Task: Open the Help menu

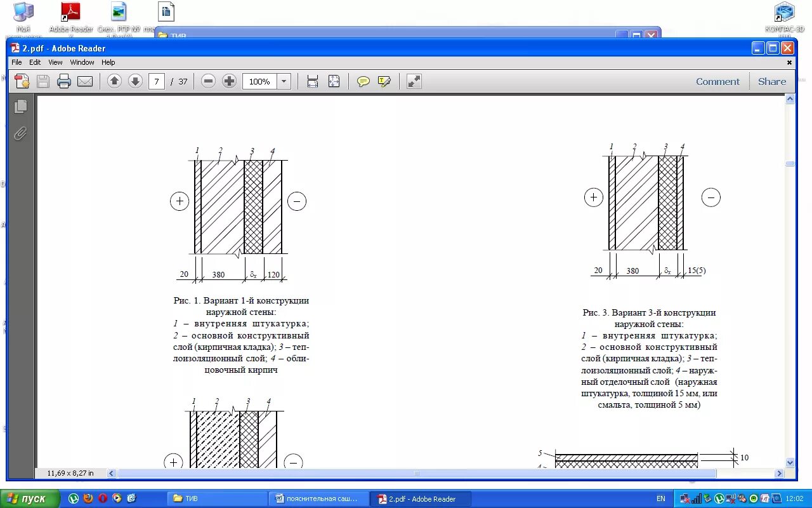Action: click(108, 62)
